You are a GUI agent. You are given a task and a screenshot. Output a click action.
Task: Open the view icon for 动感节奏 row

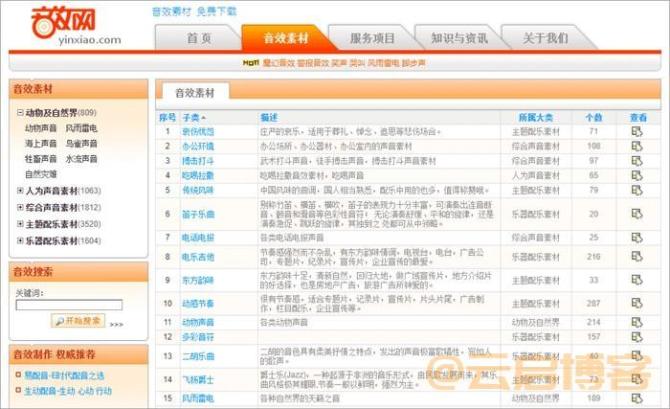tap(636, 303)
